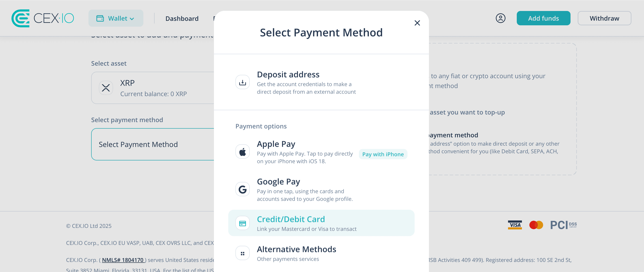Open the NMLS# 1804170 link

(x=123, y=260)
